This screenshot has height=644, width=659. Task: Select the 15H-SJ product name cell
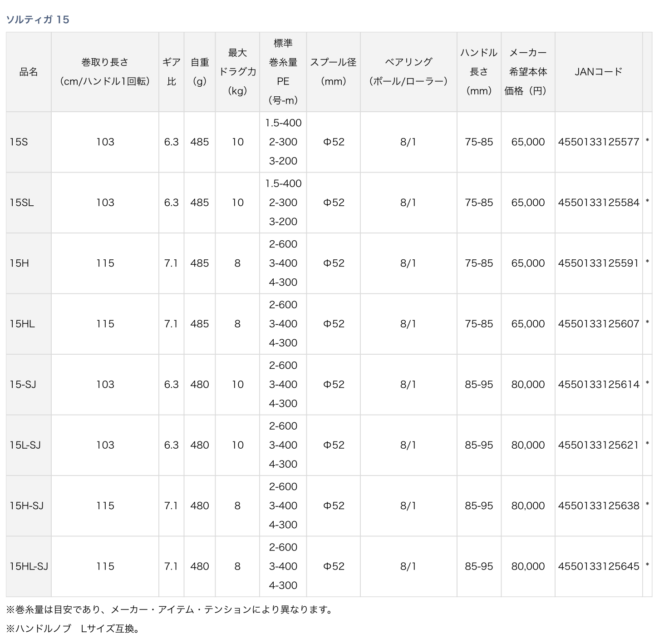(27, 506)
